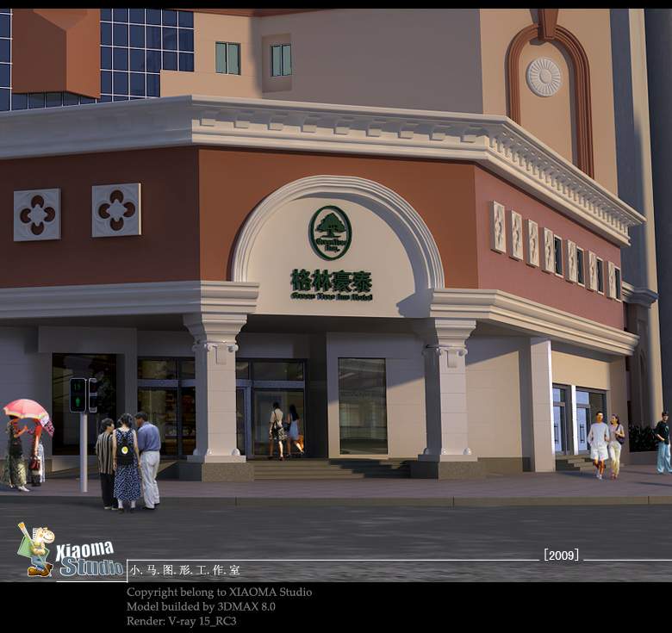This screenshot has height=633, width=672.
Task: Click the oval GreenTree Inn tree logo
Action: (330, 233)
